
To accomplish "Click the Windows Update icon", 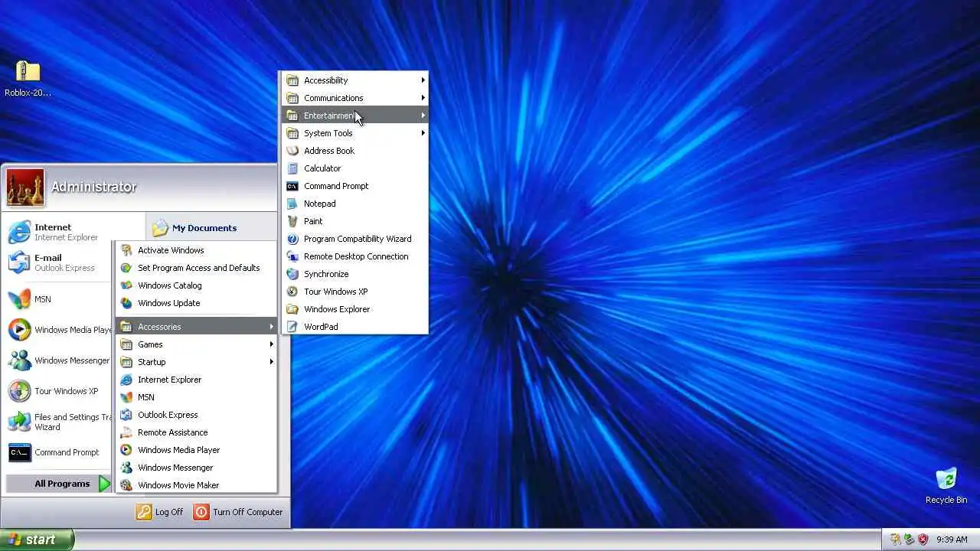I will coord(126,303).
